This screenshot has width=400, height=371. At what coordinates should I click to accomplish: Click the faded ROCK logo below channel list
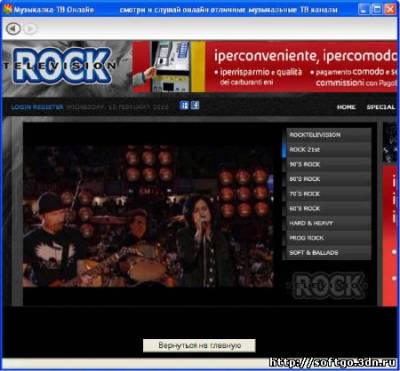(x=328, y=286)
